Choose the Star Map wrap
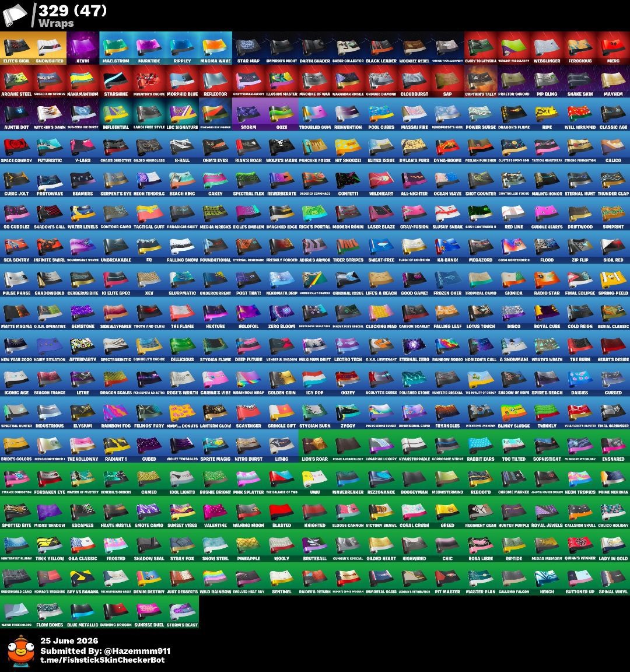 tap(249, 48)
